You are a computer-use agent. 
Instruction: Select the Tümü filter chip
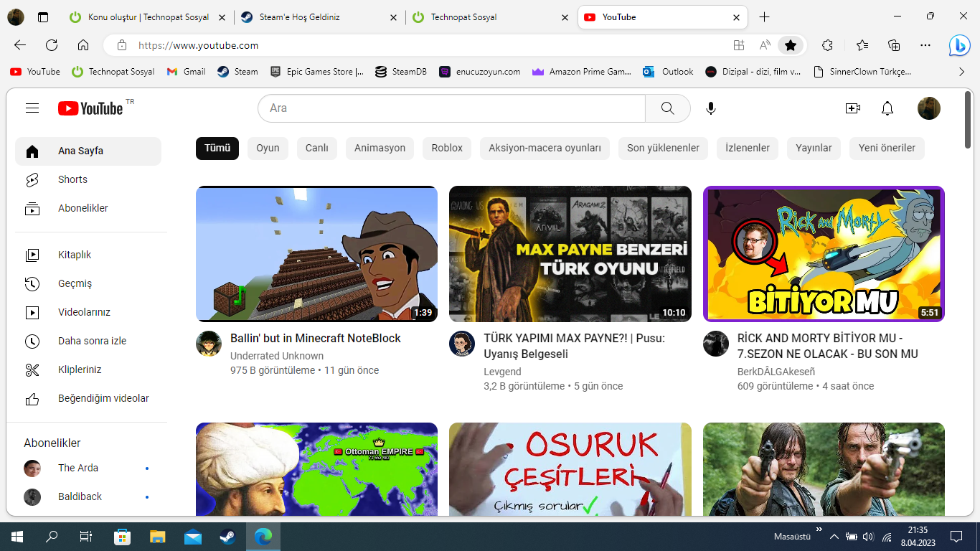point(217,149)
